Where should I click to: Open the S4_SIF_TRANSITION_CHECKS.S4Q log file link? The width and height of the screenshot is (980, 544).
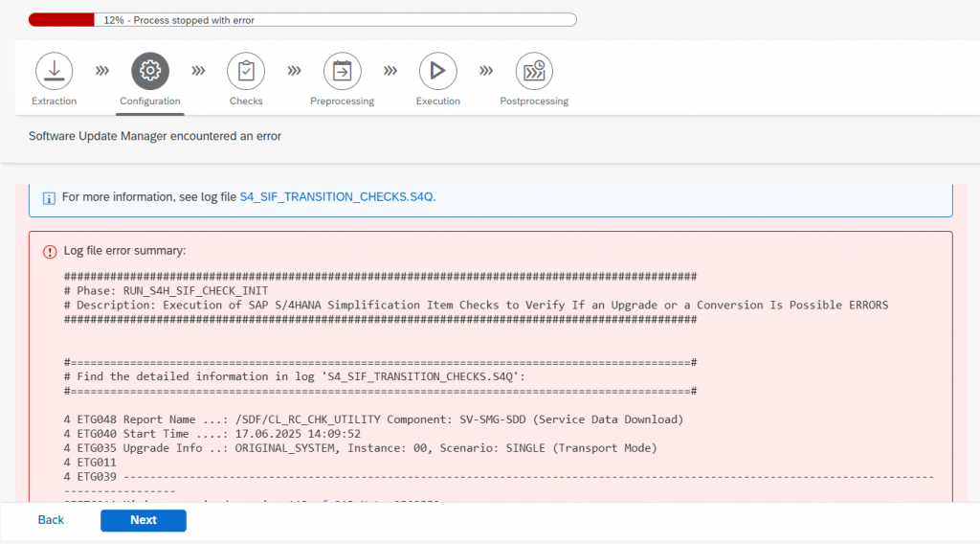(336, 197)
